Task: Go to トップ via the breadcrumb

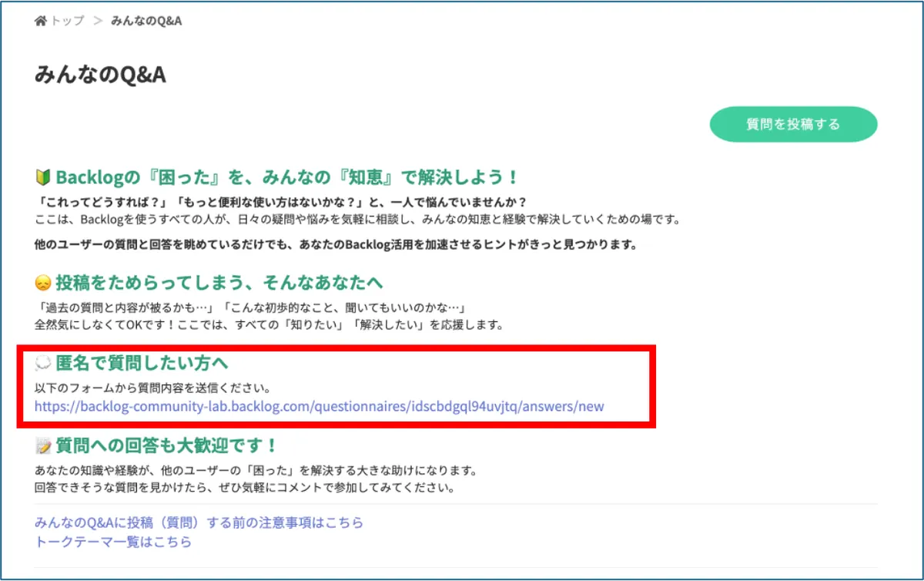Action: 68,21
